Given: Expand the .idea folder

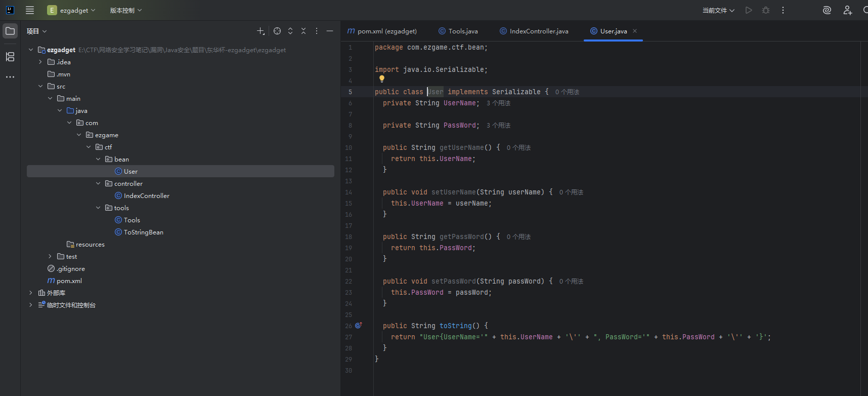Looking at the screenshot, I should (x=40, y=62).
